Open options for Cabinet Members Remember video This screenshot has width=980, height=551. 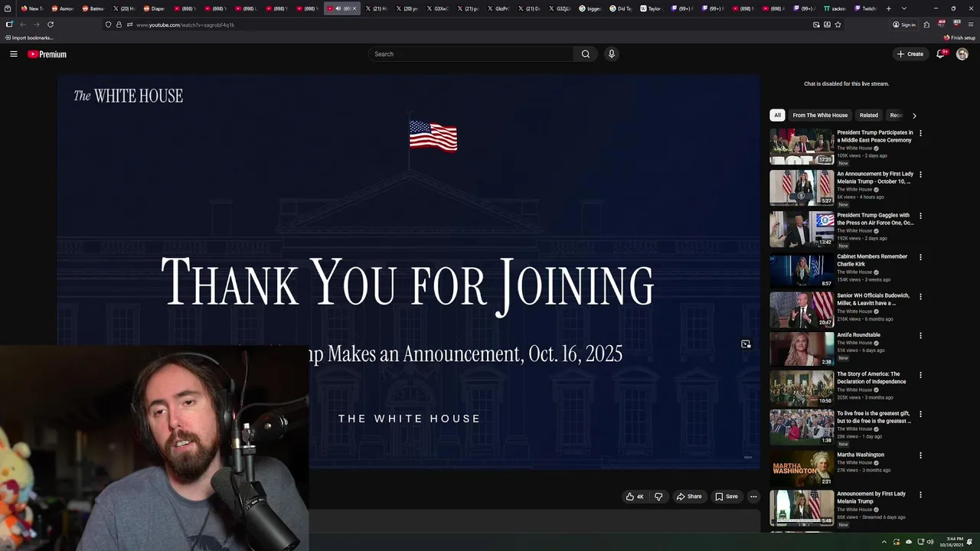point(920,257)
